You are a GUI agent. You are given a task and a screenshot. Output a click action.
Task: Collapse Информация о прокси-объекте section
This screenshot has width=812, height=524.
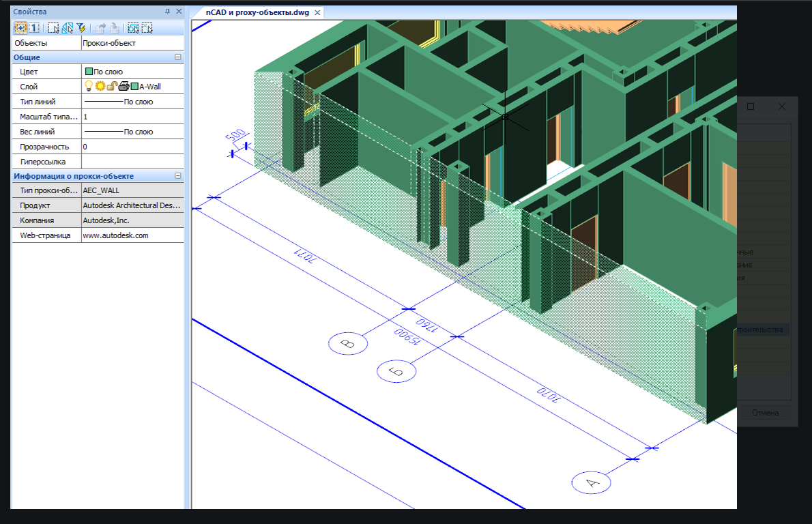[x=177, y=176]
